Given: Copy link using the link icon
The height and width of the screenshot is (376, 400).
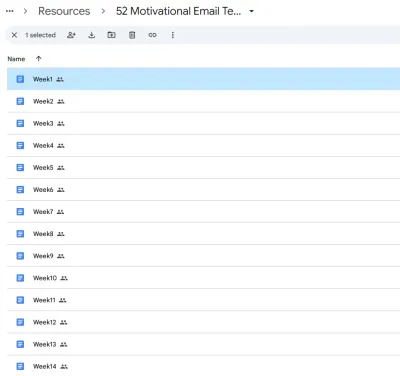Looking at the screenshot, I should [x=152, y=35].
